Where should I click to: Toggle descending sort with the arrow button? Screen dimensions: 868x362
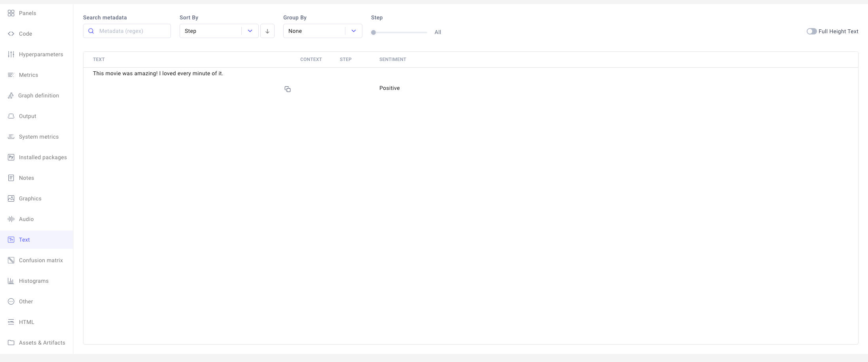pyautogui.click(x=267, y=31)
